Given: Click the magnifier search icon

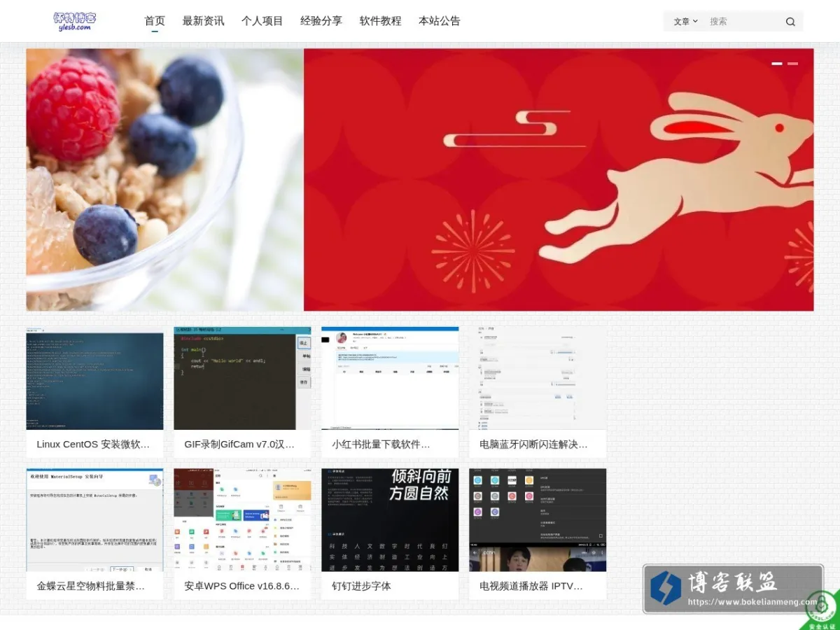Looking at the screenshot, I should tap(790, 22).
